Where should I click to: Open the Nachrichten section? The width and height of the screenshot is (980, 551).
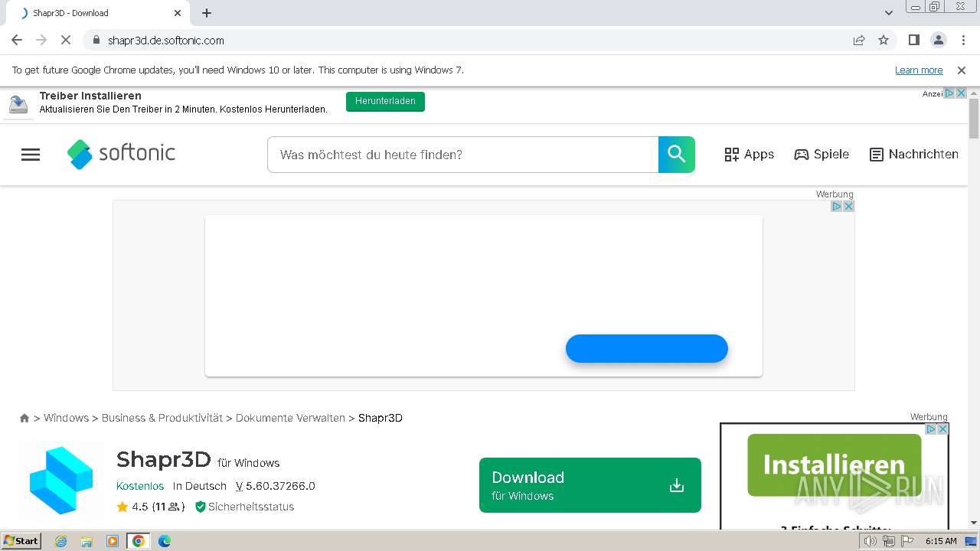click(914, 155)
